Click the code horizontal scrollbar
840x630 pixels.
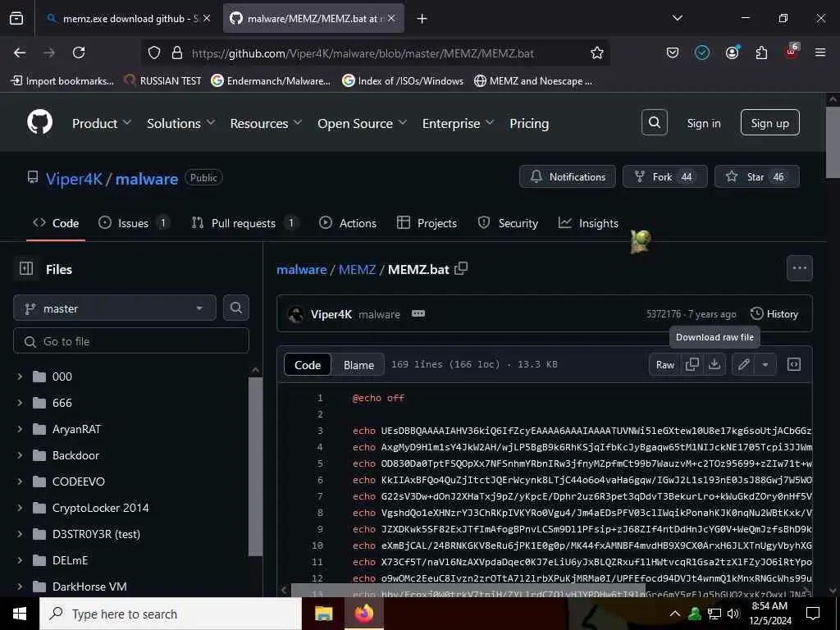tap(468, 591)
